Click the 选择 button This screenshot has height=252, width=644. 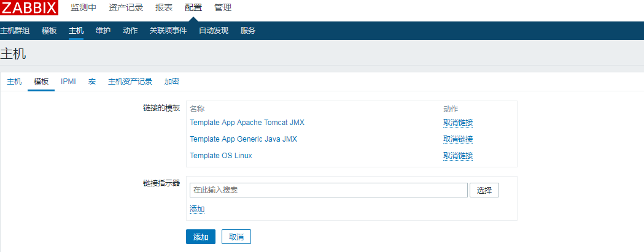click(x=484, y=190)
